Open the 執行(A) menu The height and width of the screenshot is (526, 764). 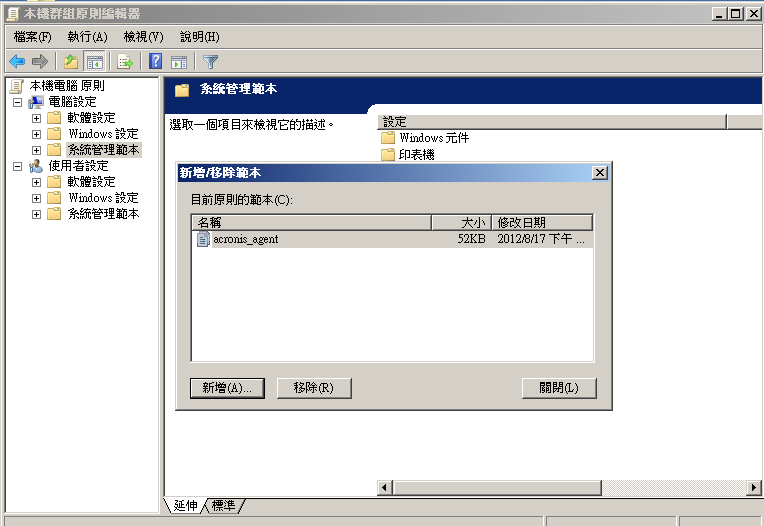coord(87,37)
